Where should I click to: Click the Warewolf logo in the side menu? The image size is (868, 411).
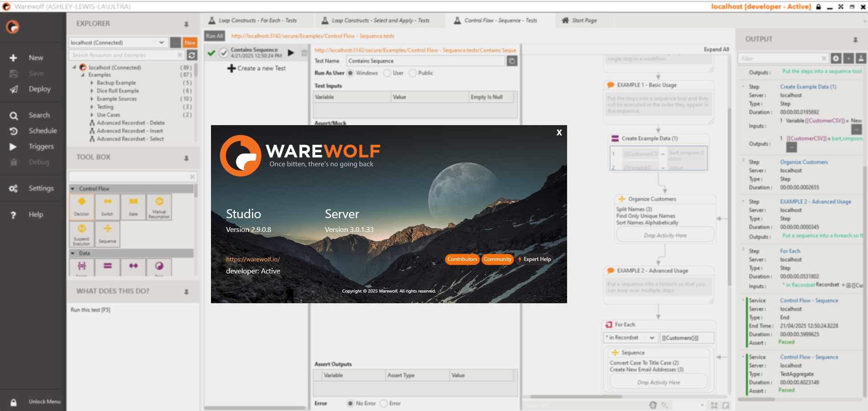pos(13,27)
